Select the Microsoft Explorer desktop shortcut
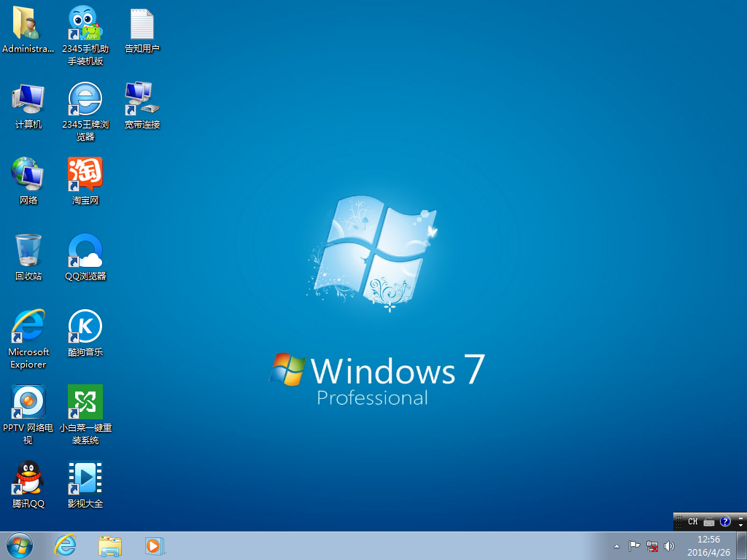 (x=28, y=339)
